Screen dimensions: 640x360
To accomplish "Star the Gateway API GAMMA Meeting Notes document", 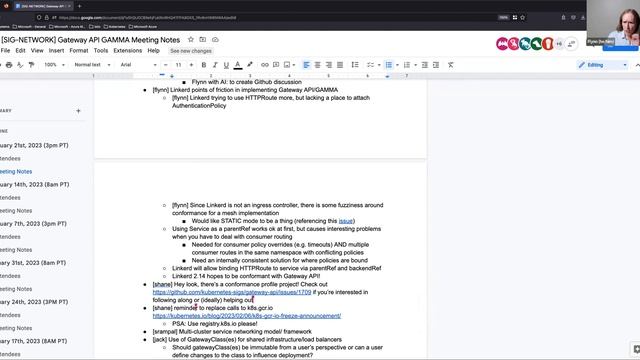I will [x=191, y=40].
